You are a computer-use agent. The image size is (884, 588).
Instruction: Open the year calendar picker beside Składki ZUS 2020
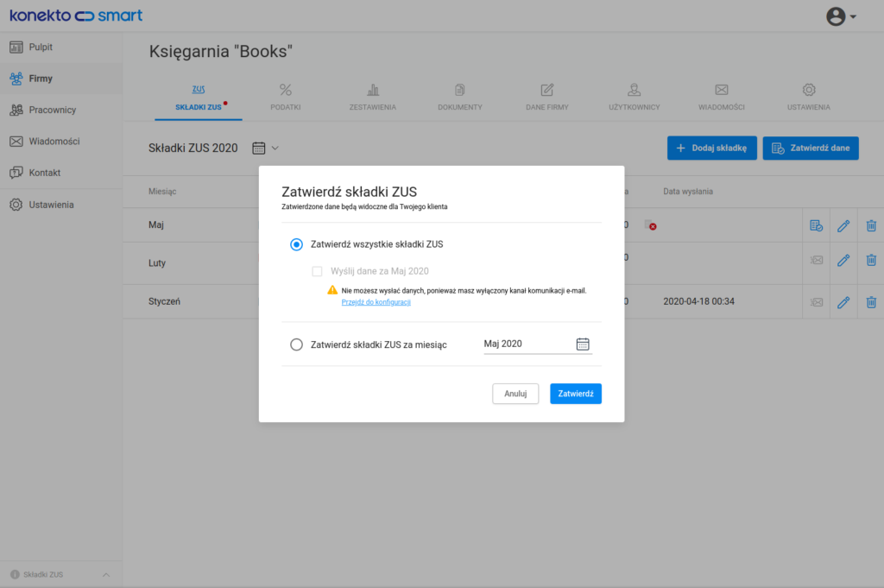tap(259, 149)
